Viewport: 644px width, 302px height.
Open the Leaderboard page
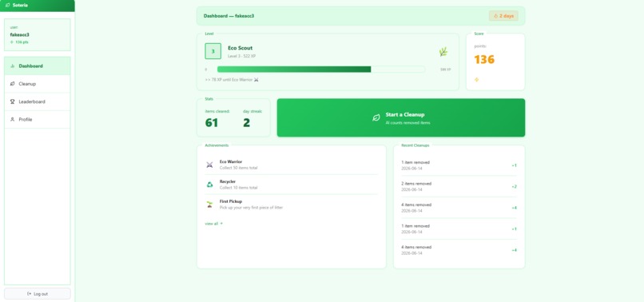(x=38, y=101)
